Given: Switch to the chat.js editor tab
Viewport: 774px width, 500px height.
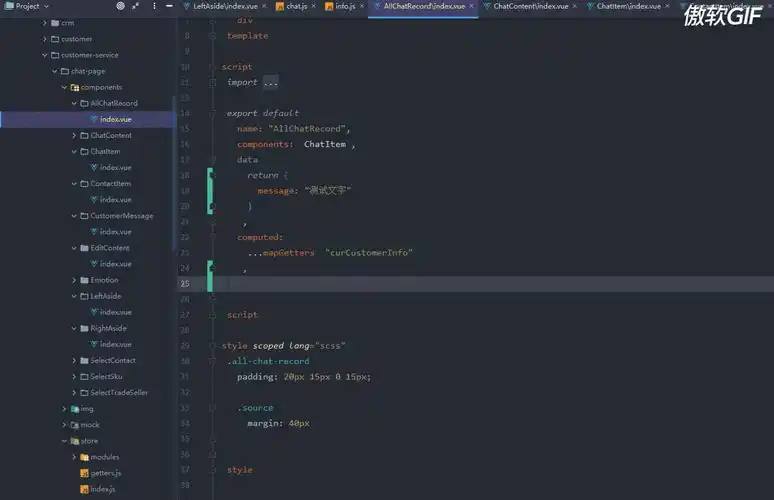Looking at the screenshot, I should point(296,6).
